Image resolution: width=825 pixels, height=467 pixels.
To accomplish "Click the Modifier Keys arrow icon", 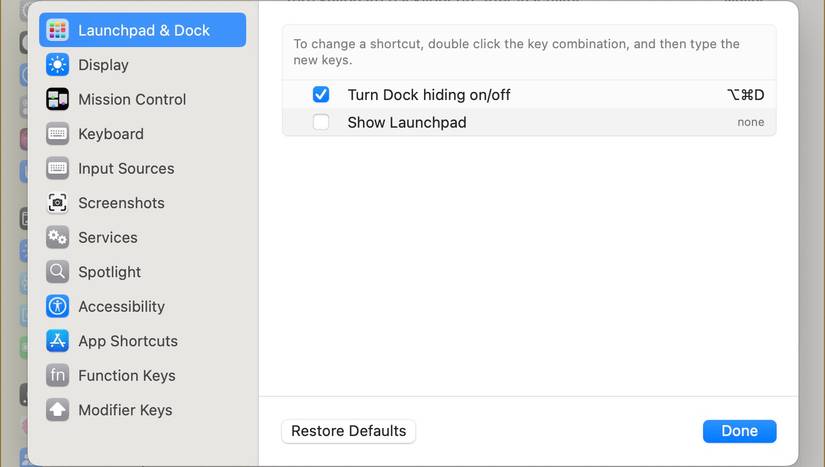I will tap(58, 410).
